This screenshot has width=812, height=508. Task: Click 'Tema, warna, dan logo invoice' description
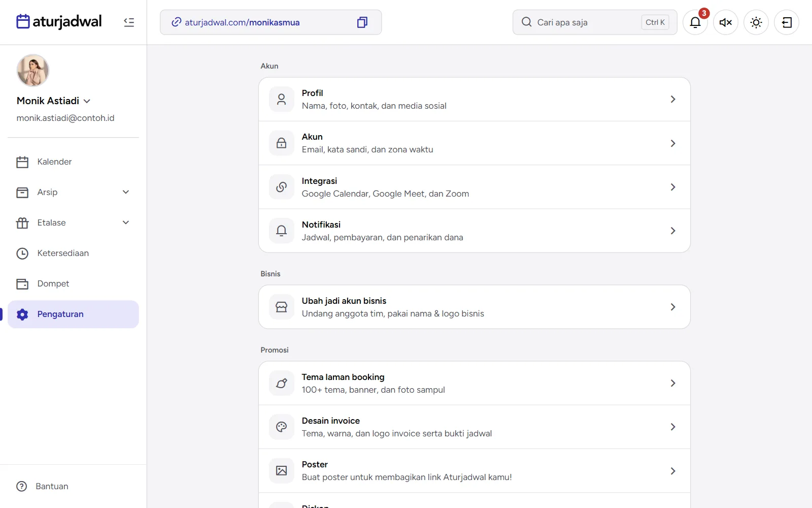pyautogui.click(x=397, y=433)
